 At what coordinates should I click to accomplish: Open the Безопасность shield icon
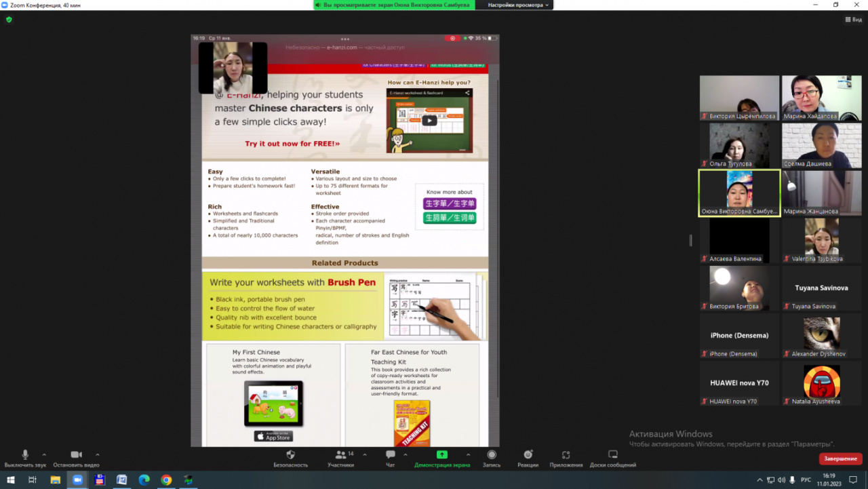coord(290,455)
